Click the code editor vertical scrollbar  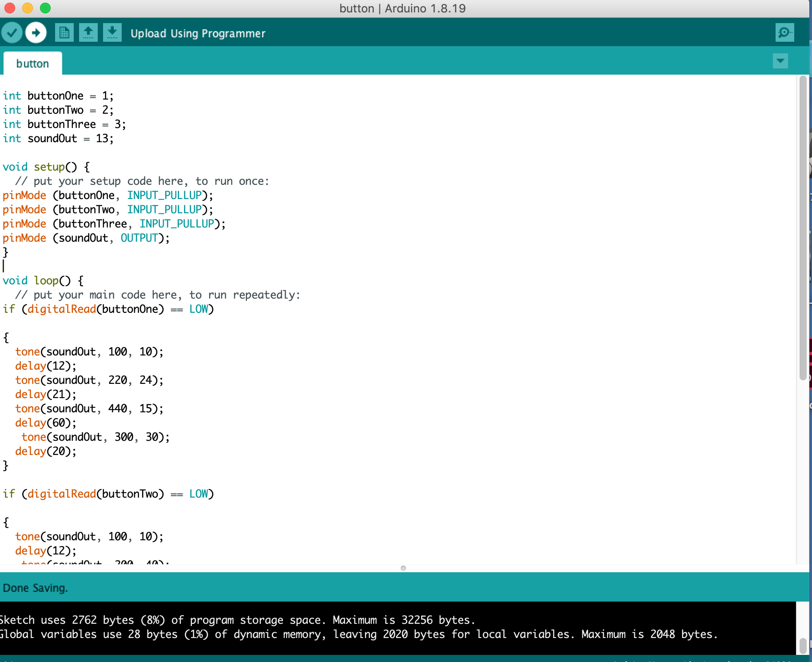(803, 228)
